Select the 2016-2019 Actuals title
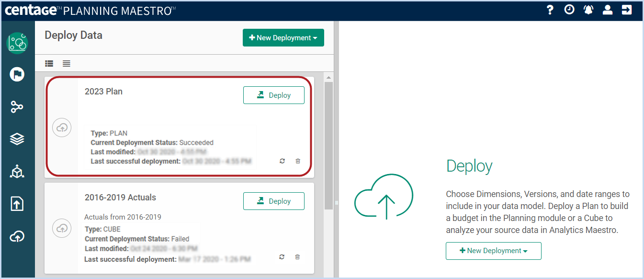 (x=120, y=198)
